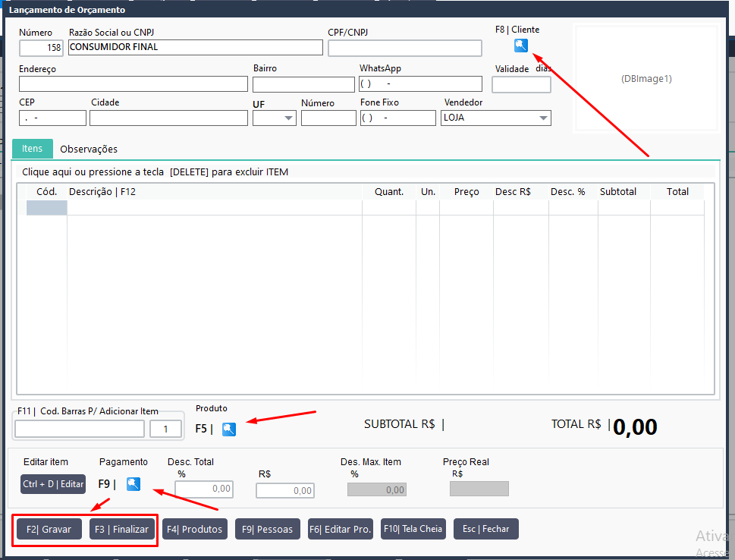Click the WhatsApp phone field
This screenshot has height=560, width=735.
point(420,84)
